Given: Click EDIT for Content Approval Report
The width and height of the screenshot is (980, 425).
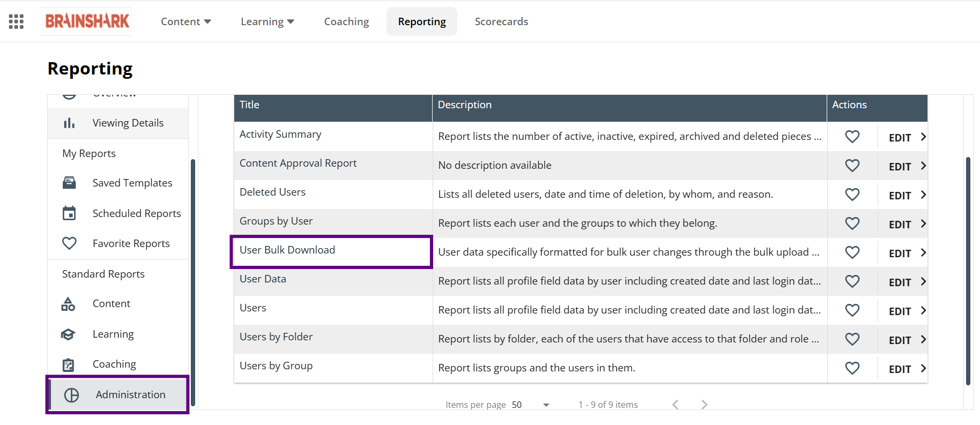Looking at the screenshot, I should 900,167.
